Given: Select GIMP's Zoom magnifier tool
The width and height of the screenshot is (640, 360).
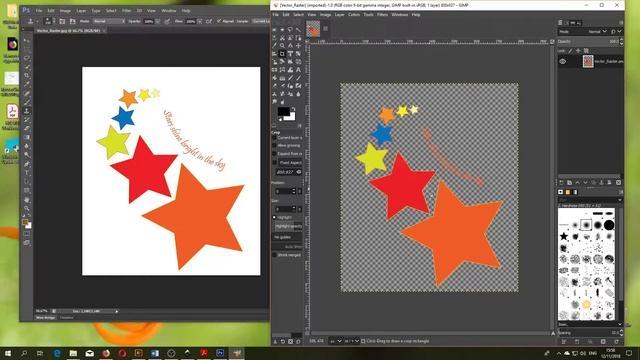Looking at the screenshot, I should pos(282,45).
